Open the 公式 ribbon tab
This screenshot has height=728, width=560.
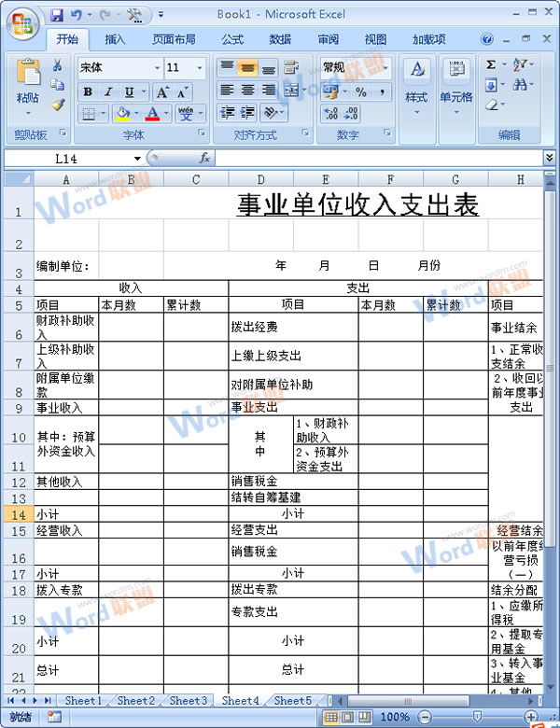click(x=232, y=39)
